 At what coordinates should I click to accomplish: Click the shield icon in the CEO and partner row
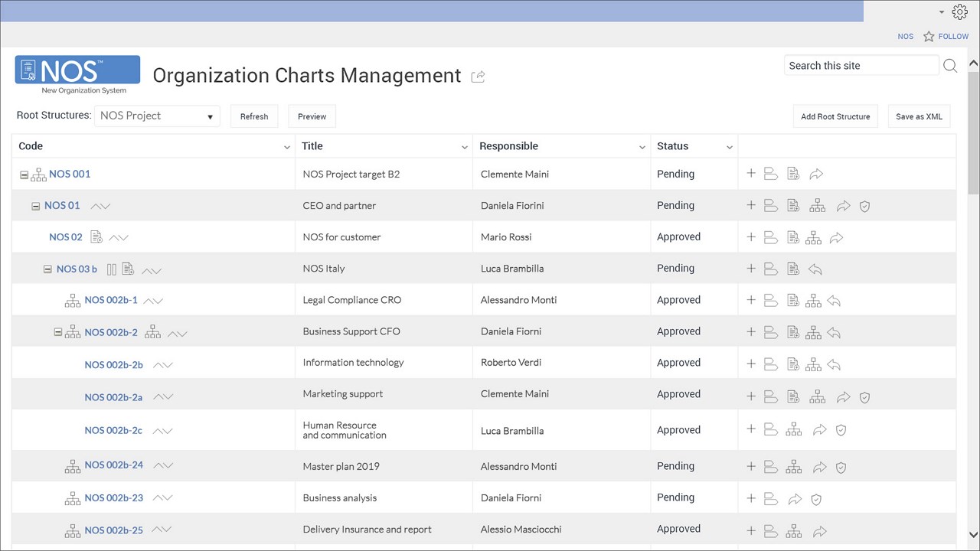click(x=864, y=206)
